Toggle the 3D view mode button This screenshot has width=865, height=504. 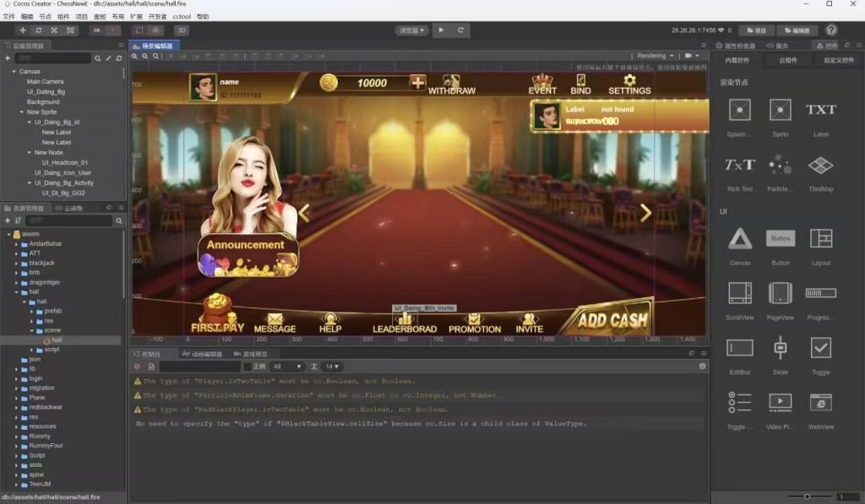tap(182, 30)
